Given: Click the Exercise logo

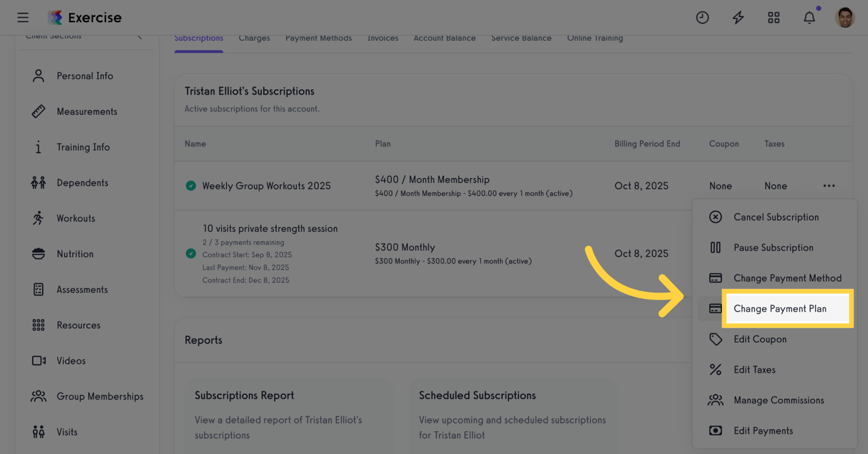Looking at the screenshot, I should [85, 18].
